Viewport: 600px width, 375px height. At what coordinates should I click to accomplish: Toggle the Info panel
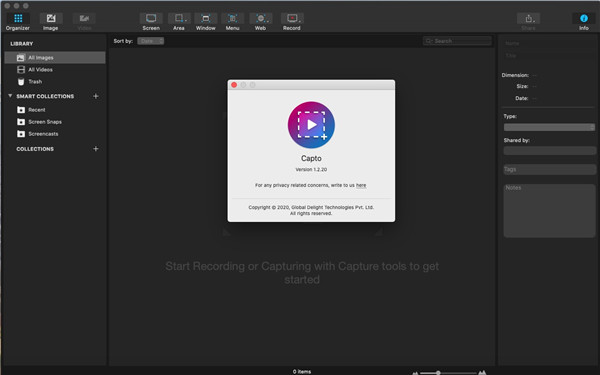tap(584, 22)
